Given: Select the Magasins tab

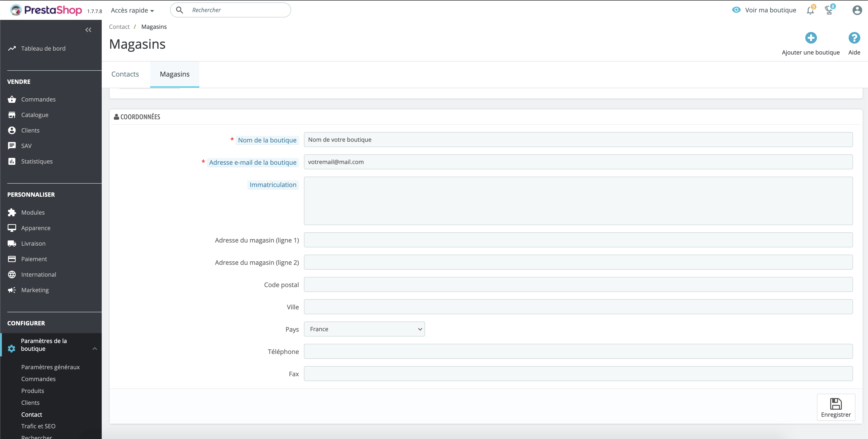Looking at the screenshot, I should pyautogui.click(x=175, y=74).
